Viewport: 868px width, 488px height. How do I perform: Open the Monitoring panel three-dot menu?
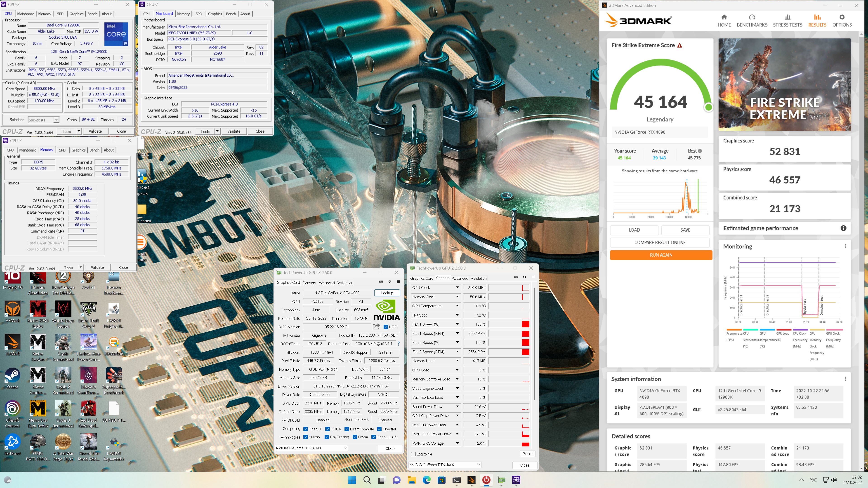(x=845, y=246)
